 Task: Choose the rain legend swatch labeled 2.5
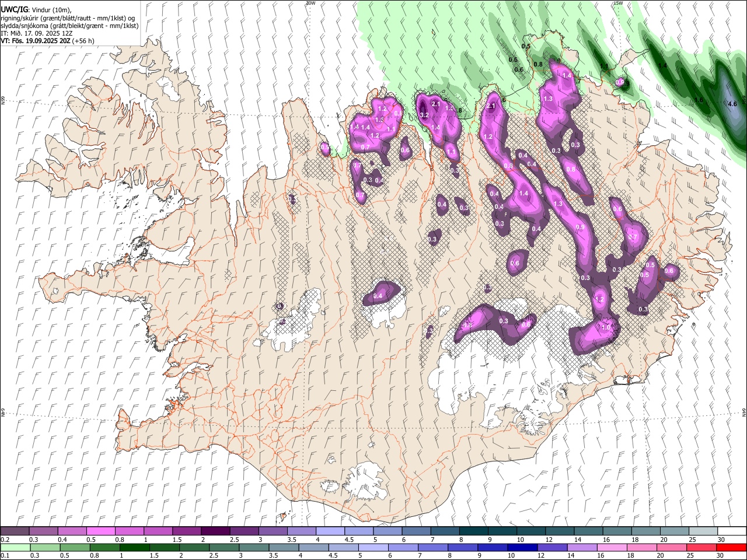[224, 547]
